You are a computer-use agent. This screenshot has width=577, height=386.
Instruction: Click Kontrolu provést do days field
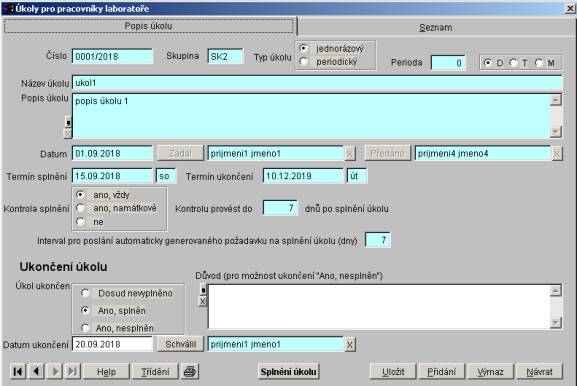[280, 208]
